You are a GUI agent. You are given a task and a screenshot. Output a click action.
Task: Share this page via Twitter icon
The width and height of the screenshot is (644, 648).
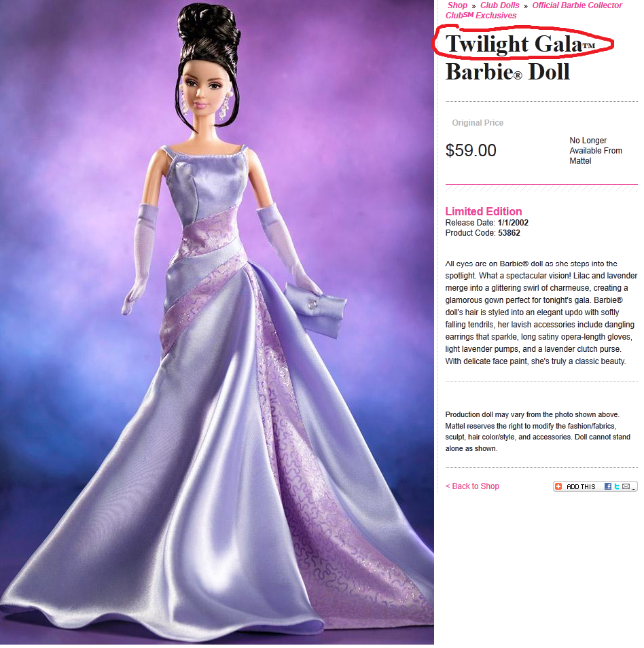pos(617,486)
